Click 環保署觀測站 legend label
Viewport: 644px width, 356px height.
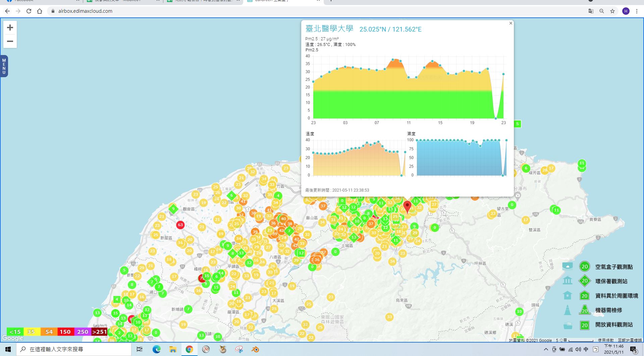(611, 282)
